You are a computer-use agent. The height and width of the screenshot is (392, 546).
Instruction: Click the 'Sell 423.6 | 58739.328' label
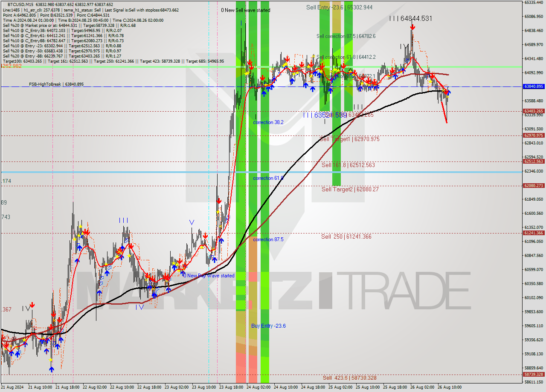click(x=349, y=378)
